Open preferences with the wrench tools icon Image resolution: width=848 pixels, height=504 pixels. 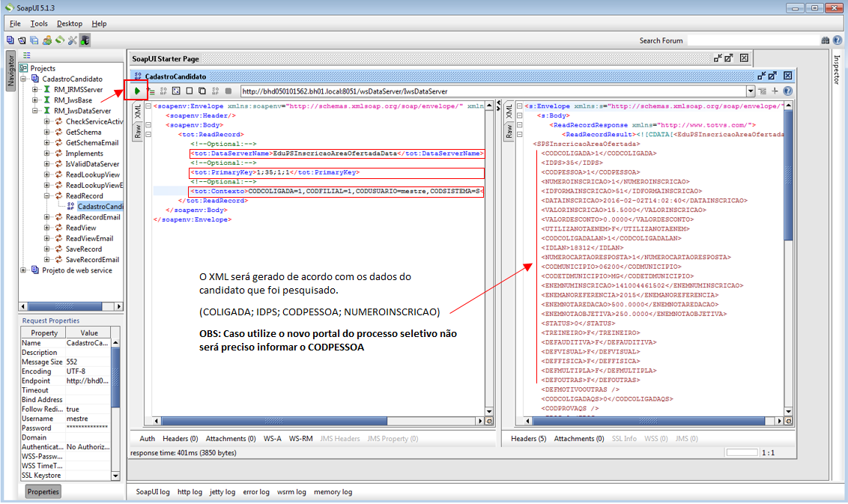(73, 40)
